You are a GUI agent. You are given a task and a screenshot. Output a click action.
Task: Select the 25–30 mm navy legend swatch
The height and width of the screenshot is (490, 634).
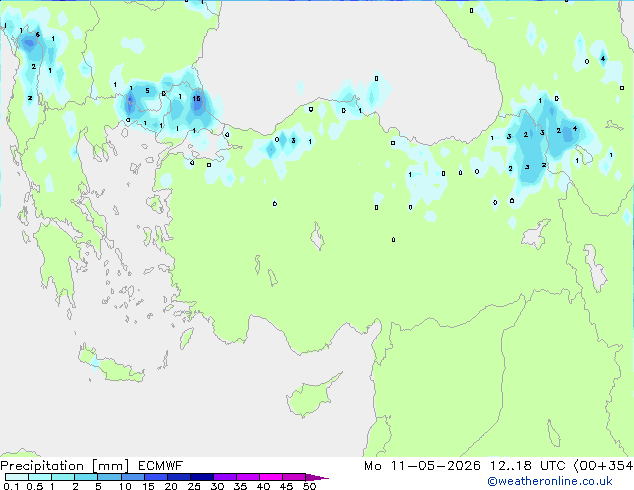(x=202, y=477)
